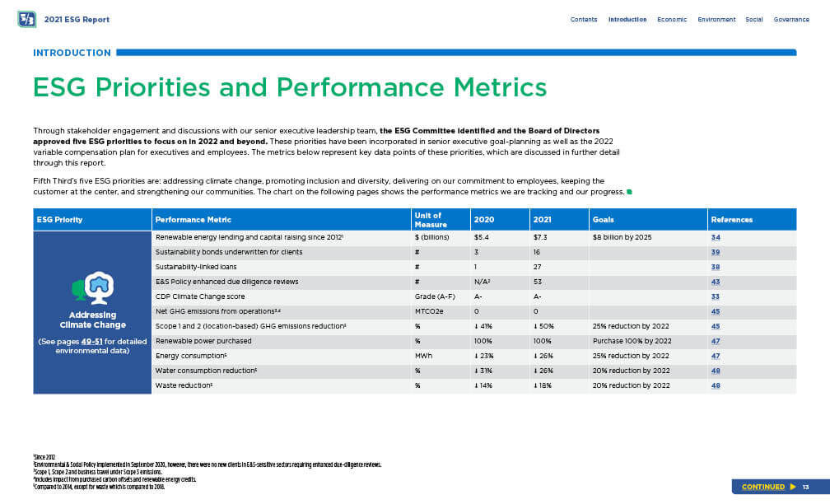Open reference 43 for E&S Policy reviews
This screenshot has width=830, height=504.
click(716, 282)
